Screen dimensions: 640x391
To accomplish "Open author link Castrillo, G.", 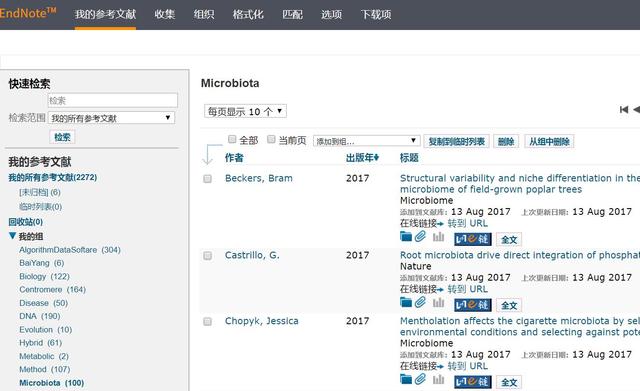I will (x=252, y=255).
